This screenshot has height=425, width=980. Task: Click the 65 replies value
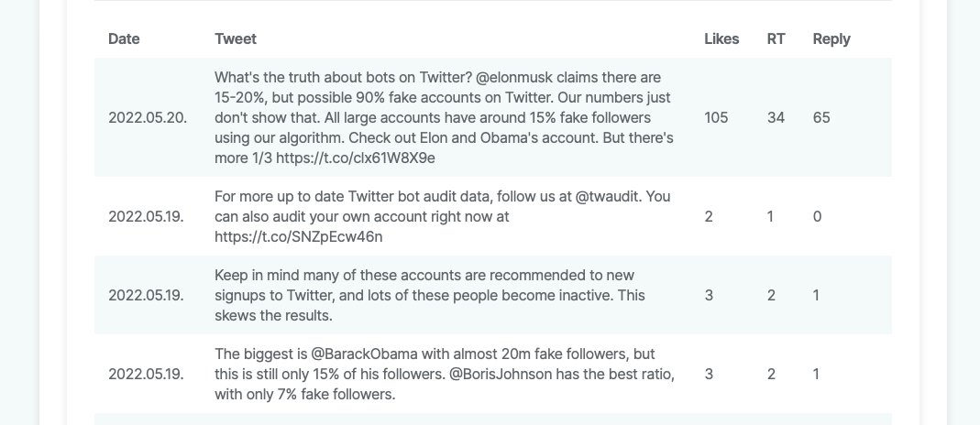click(821, 117)
